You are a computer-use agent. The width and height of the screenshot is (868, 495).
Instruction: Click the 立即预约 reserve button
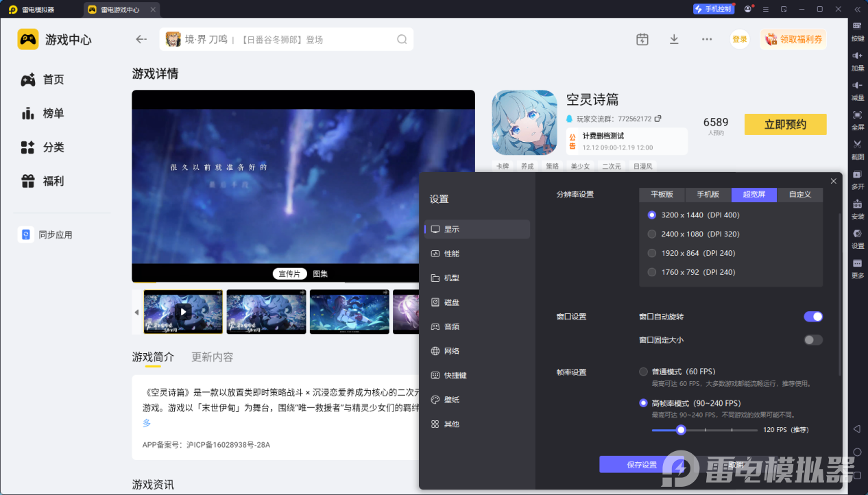click(785, 124)
